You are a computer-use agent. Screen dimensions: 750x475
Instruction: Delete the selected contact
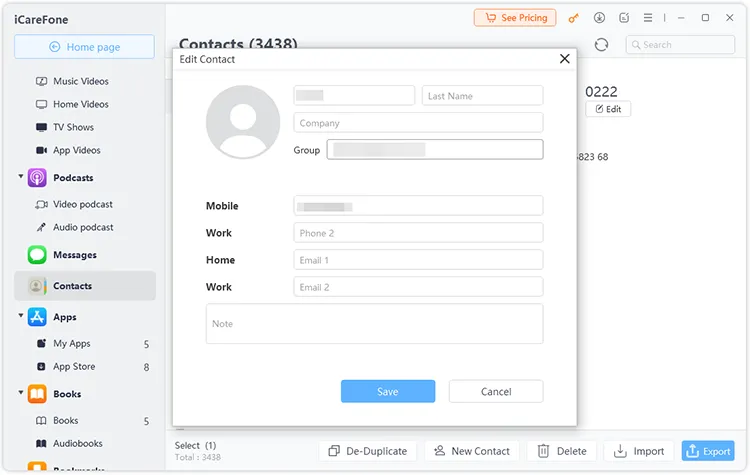pos(562,451)
